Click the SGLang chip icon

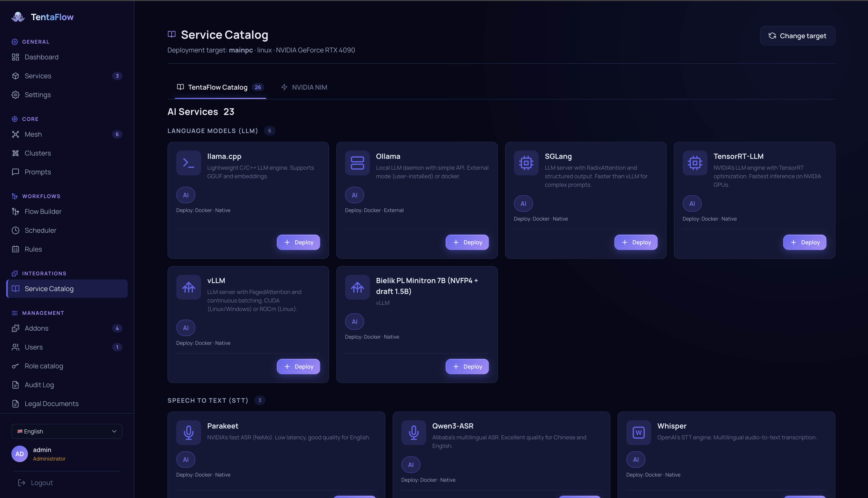526,163
